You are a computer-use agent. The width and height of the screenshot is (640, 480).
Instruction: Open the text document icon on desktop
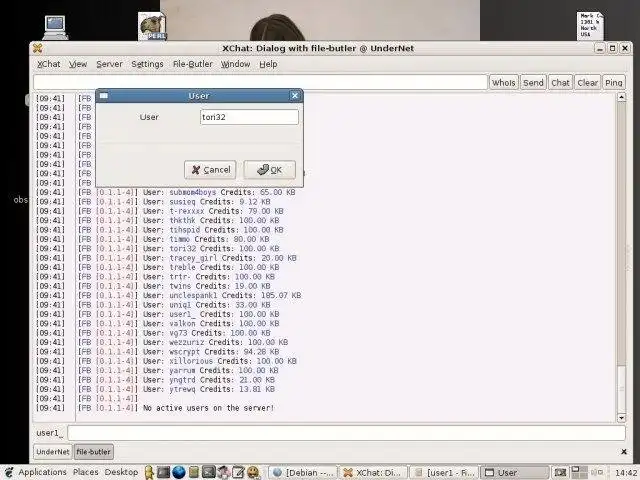click(x=590, y=26)
